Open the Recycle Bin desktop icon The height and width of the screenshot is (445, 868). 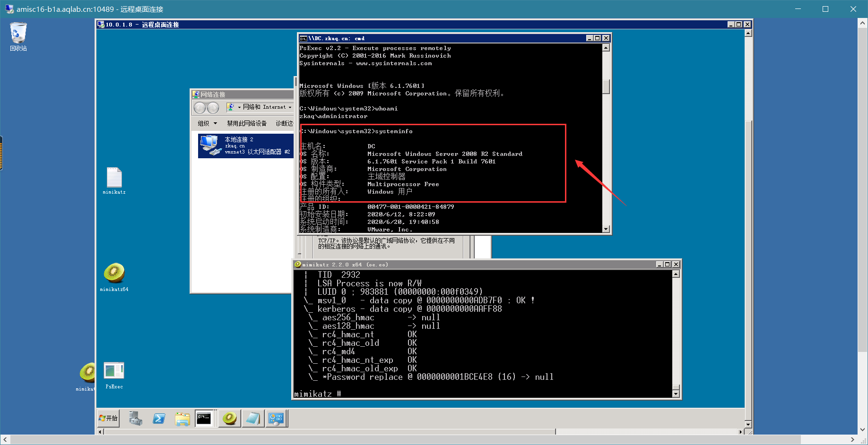tap(18, 36)
